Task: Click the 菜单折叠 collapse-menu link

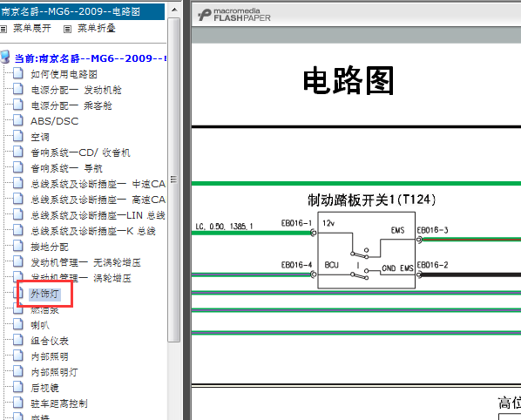Action: pos(97,29)
